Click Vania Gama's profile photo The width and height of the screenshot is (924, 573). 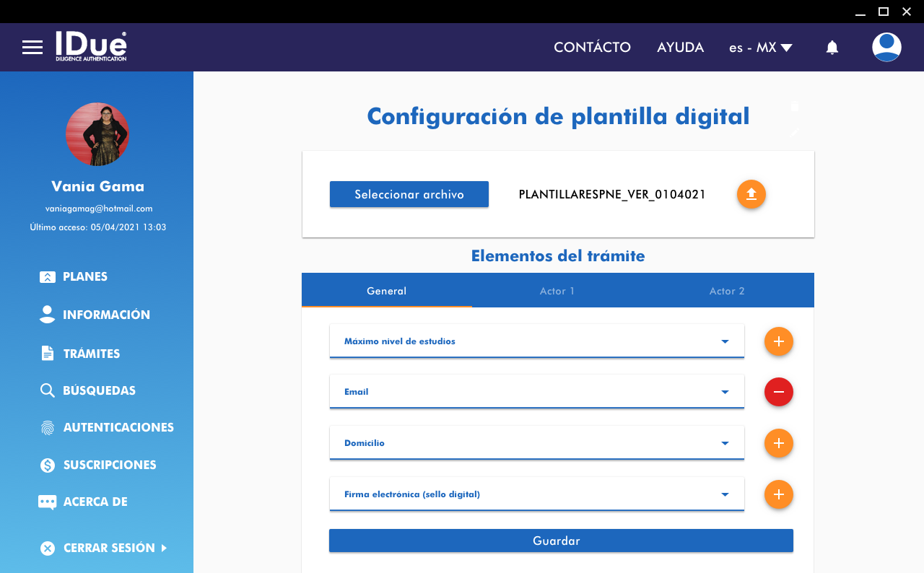click(x=97, y=134)
